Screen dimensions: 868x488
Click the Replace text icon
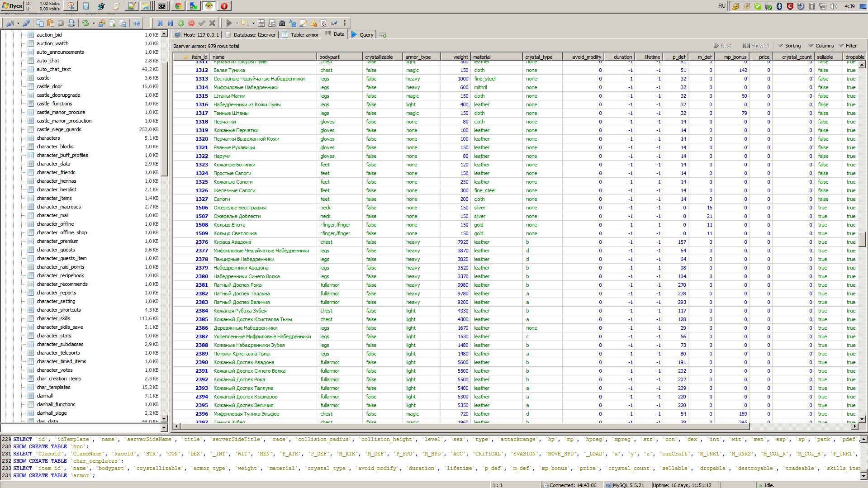(293, 23)
